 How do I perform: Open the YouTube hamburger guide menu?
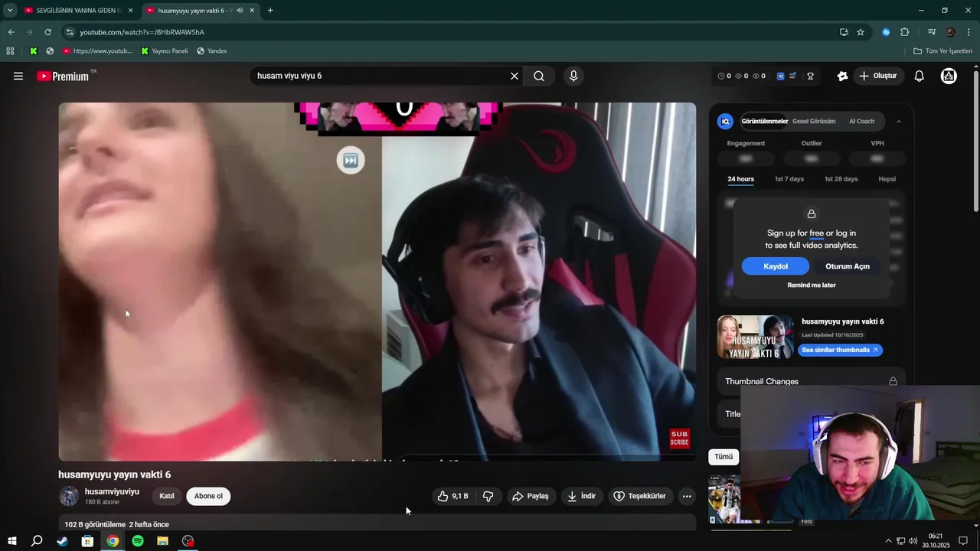click(x=18, y=76)
